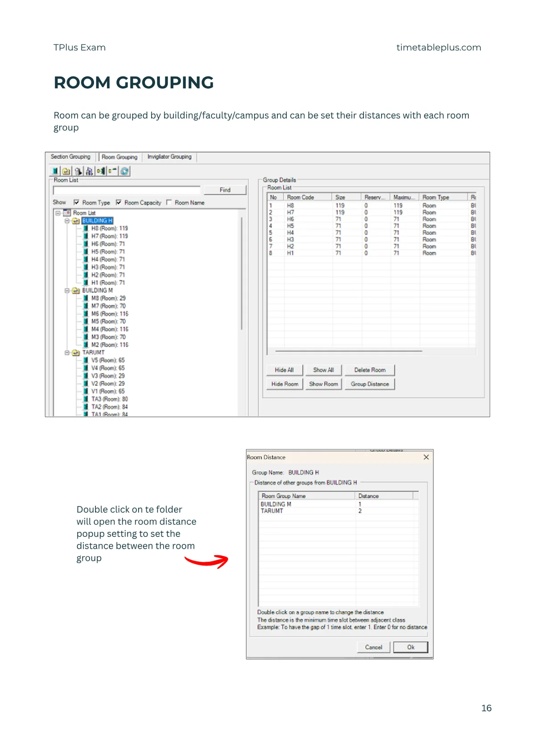535x756 pixels.
Task: Click the room search input field
Action: 127,190
